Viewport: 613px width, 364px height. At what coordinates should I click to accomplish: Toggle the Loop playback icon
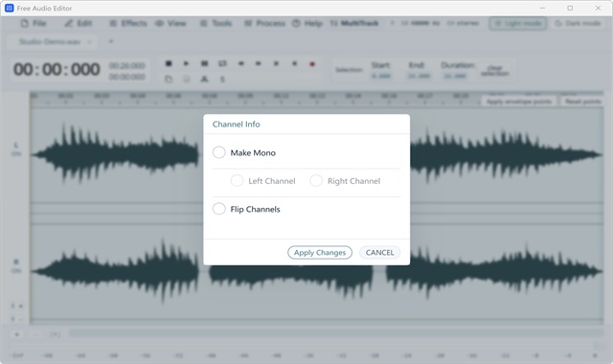(x=222, y=63)
